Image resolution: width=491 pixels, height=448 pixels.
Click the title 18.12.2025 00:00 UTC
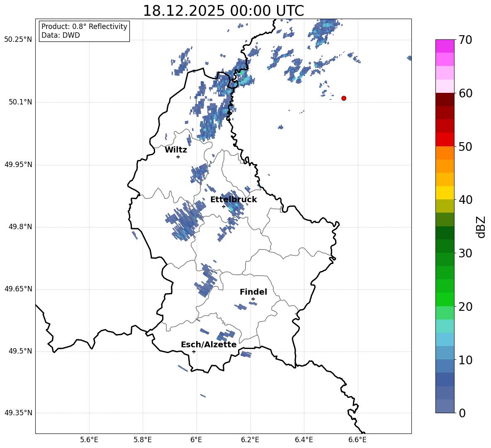(x=223, y=11)
